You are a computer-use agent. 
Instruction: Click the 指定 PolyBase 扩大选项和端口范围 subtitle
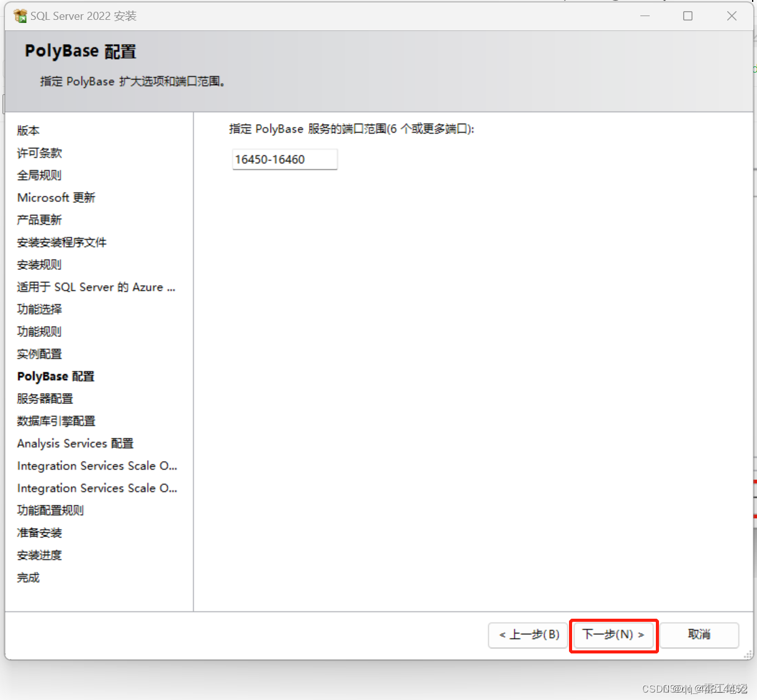coord(133,81)
